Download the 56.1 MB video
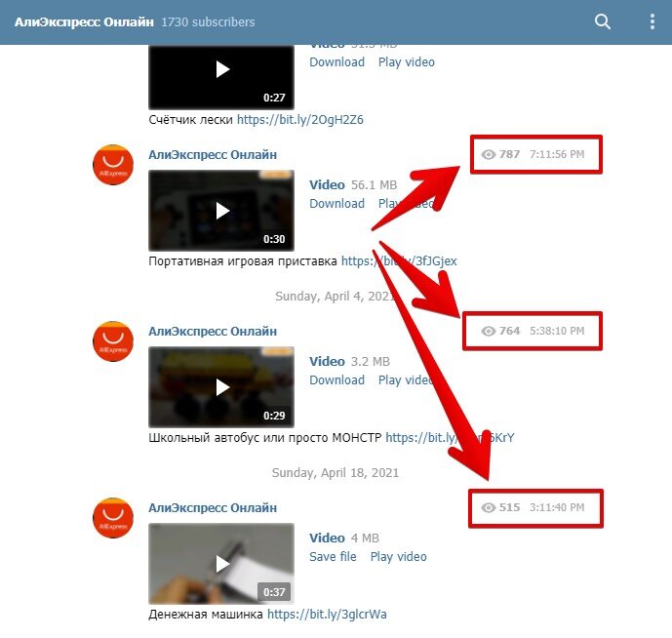 click(336, 204)
